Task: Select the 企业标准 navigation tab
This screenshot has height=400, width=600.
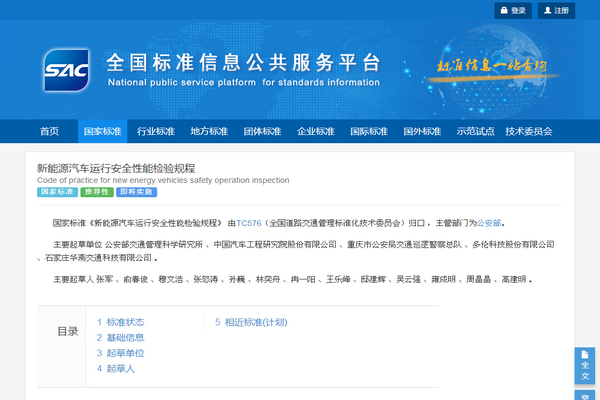Action: click(315, 131)
